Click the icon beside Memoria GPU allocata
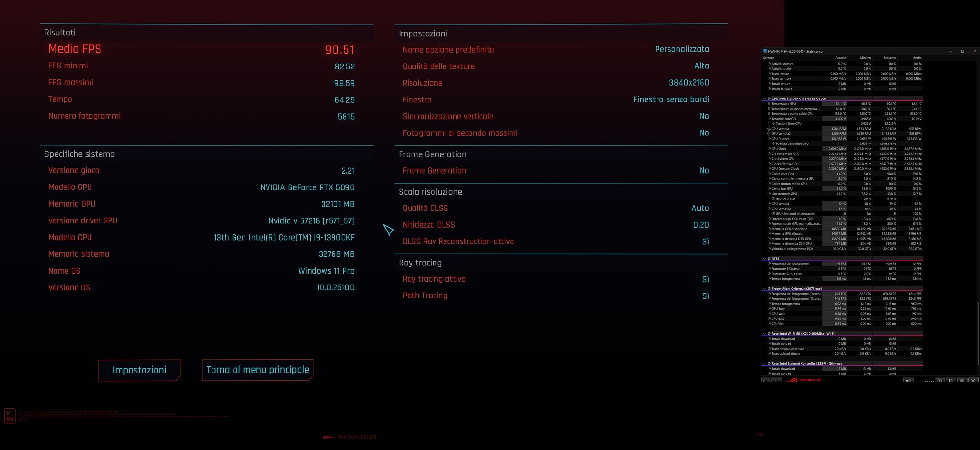 click(769, 234)
